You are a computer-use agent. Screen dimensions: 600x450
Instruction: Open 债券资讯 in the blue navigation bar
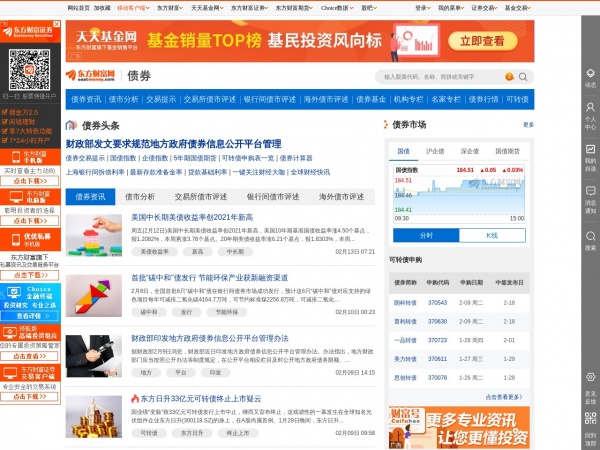86,99
